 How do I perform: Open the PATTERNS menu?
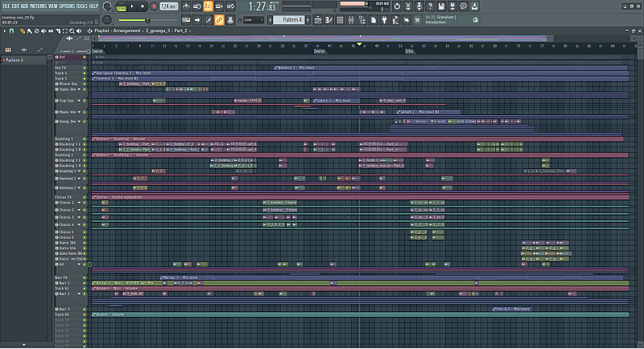click(38, 6)
